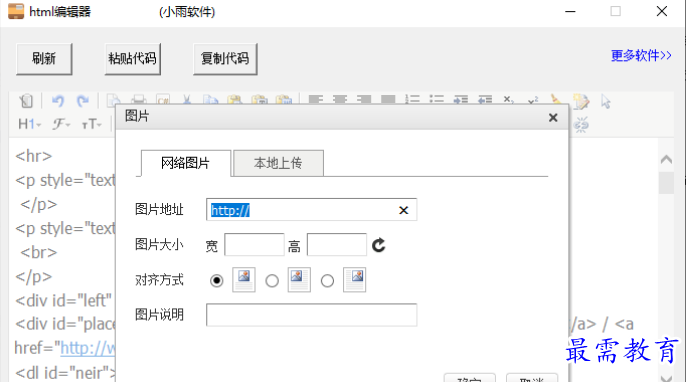
Task: Switch to the 网络图片 tab
Action: click(x=185, y=163)
